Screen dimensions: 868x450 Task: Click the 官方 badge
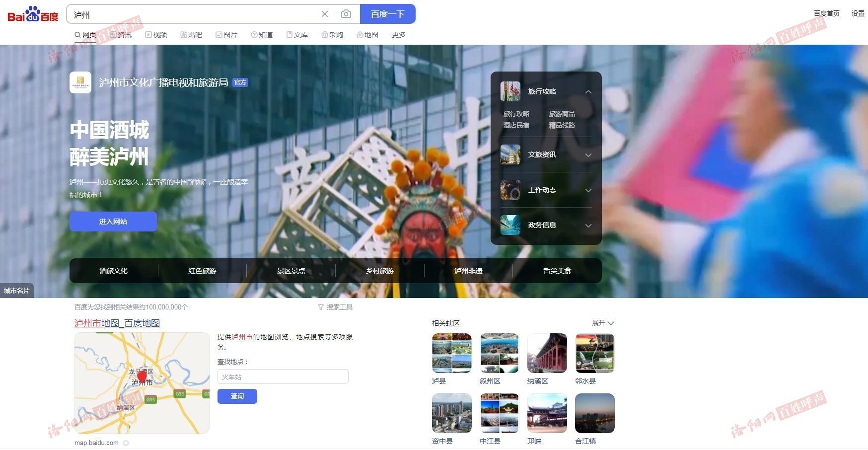(x=240, y=82)
